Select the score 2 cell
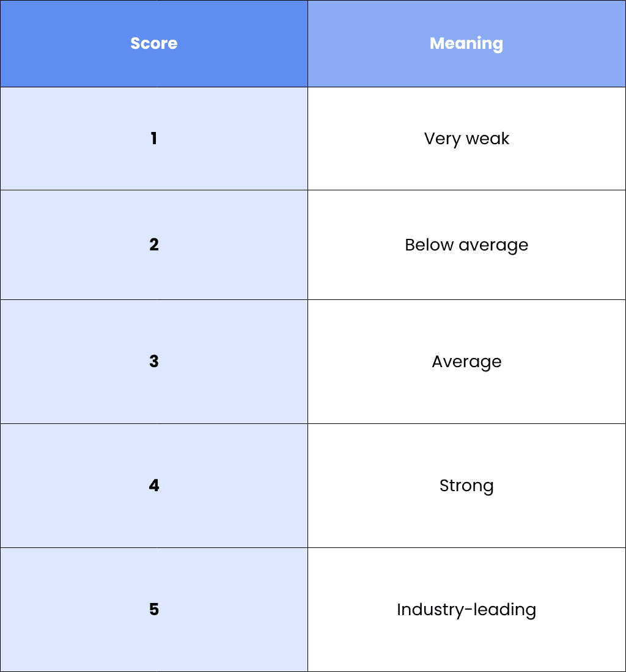 (x=154, y=245)
